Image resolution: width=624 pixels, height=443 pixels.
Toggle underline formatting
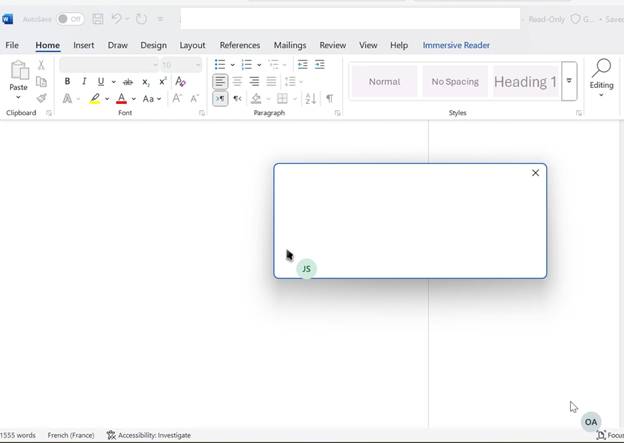100,82
